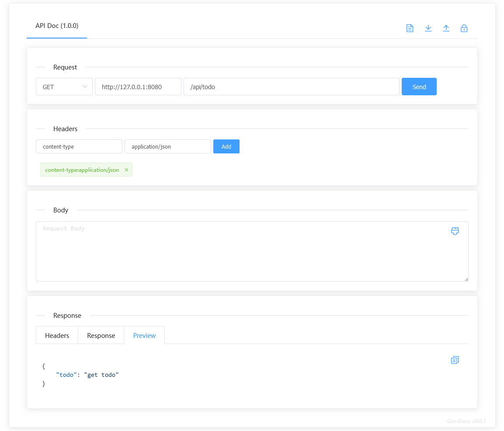The height and width of the screenshot is (431, 504).
Task: Switch to the Response tab
Action: (101, 336)
